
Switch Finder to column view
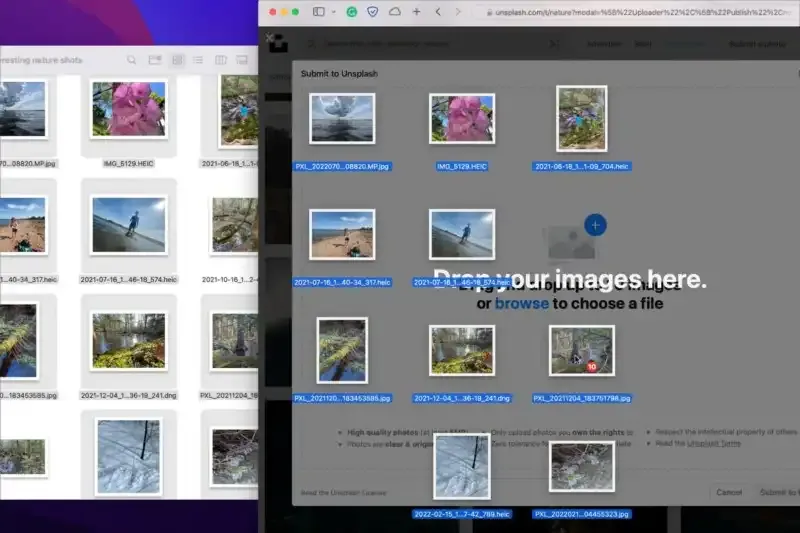[219, 60]
